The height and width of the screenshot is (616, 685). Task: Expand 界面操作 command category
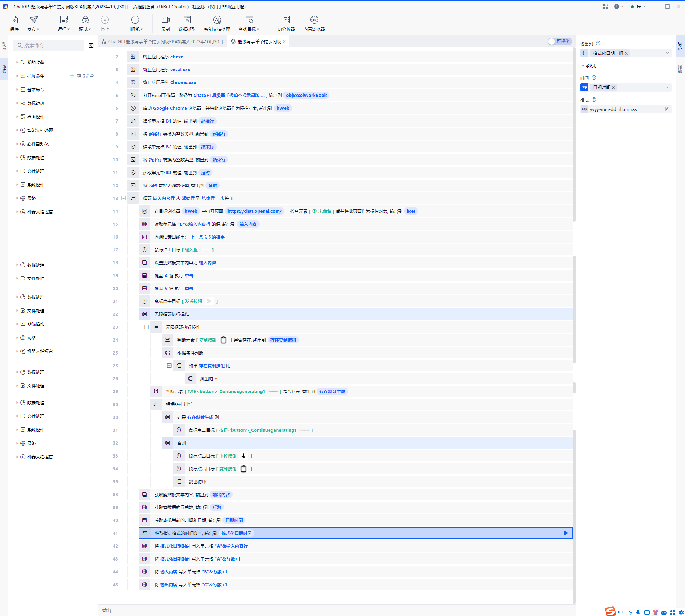point(17,117)
